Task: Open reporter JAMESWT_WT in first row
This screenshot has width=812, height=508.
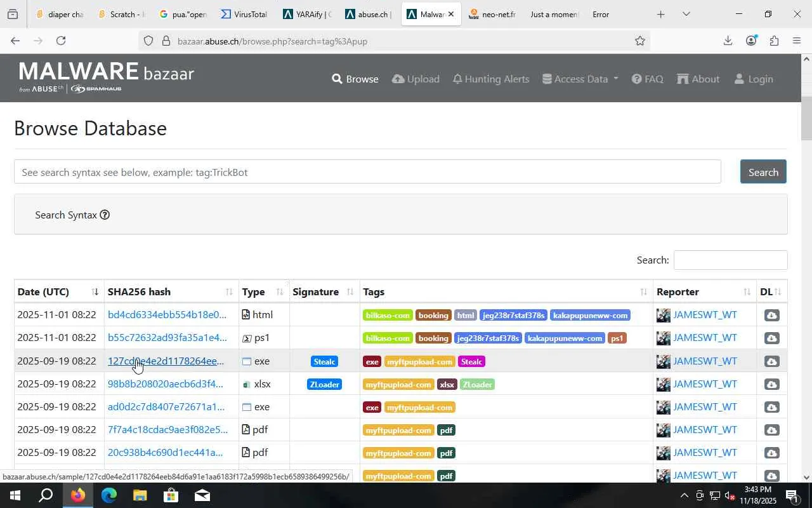Action: [705, 314]
